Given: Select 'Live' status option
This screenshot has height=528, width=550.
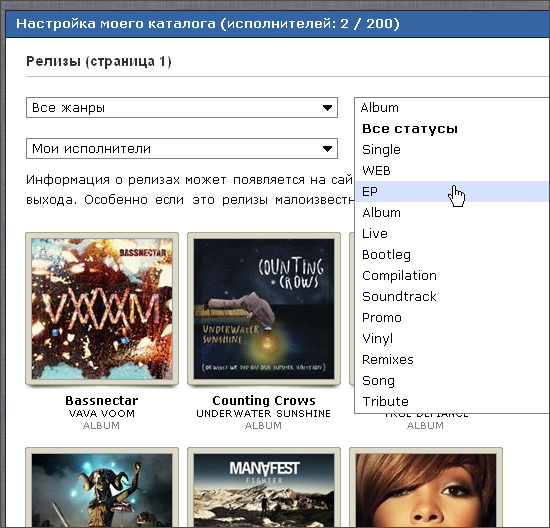Looking at the screenshot, I should (x=452, y=234).
